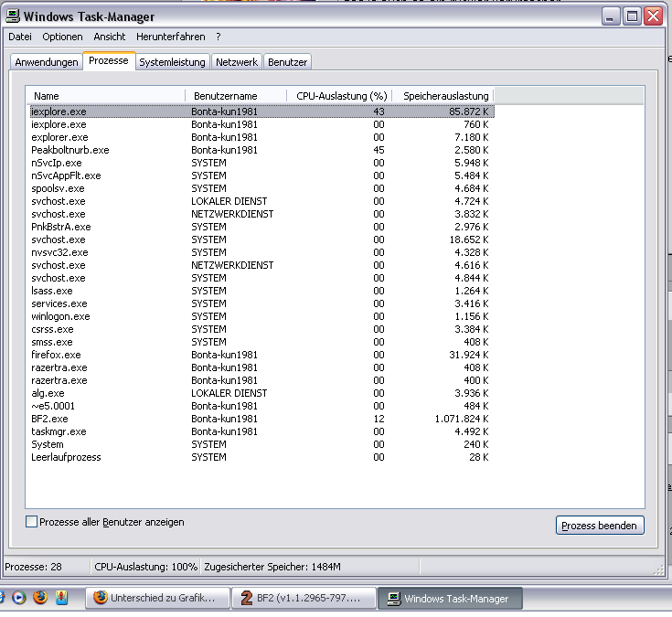The image size is (672, 617).
Task: Select the PnkBstrA.exe process
Action: pyautogui.click(x=261, y=227)
